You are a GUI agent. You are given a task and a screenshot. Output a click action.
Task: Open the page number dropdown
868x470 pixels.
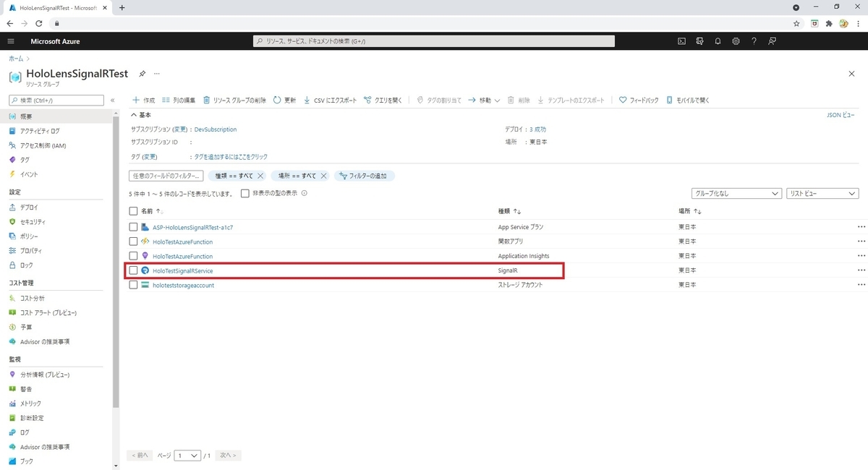188,456
